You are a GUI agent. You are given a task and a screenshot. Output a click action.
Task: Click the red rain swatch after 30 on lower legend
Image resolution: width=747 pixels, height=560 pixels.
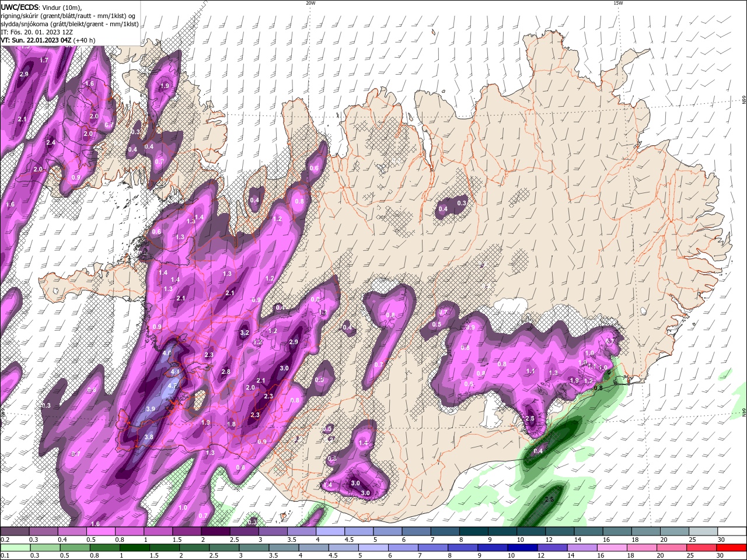(731, 548)
